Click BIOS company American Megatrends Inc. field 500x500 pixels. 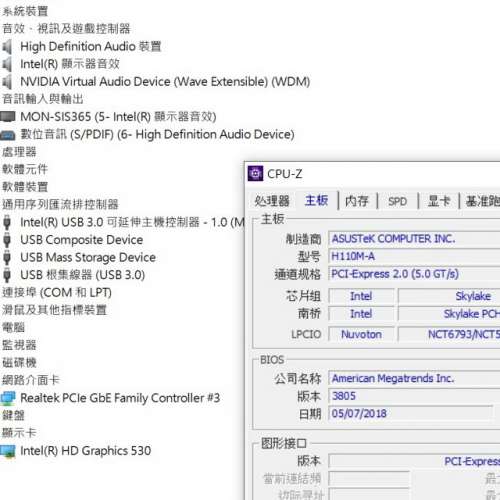point(414,379)
